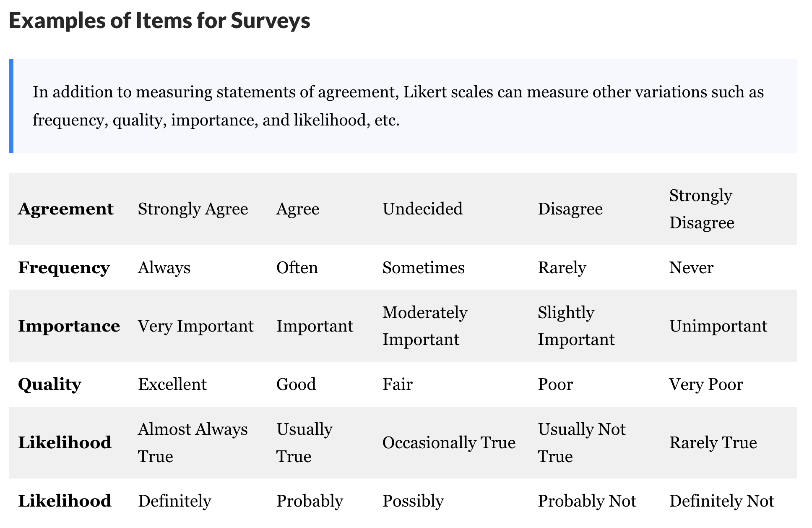Click the 'Unimportant' cell
Viewport: 812px width, 528px height.
718,326
